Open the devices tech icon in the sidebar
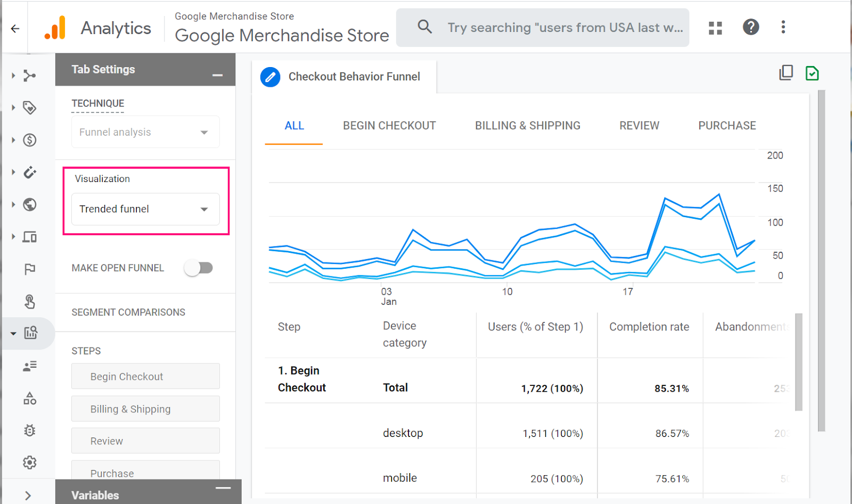 (30, 237)
